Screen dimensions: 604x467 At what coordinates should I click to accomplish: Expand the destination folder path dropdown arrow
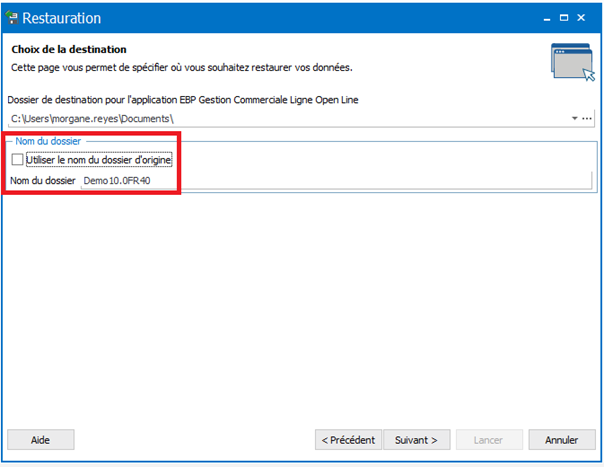click(x=574, y=119)
